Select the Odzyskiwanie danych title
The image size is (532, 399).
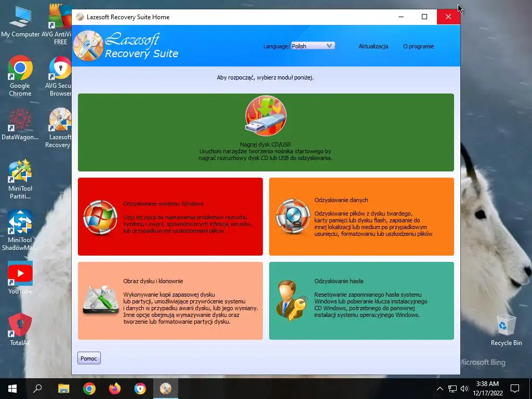(341, 200)
